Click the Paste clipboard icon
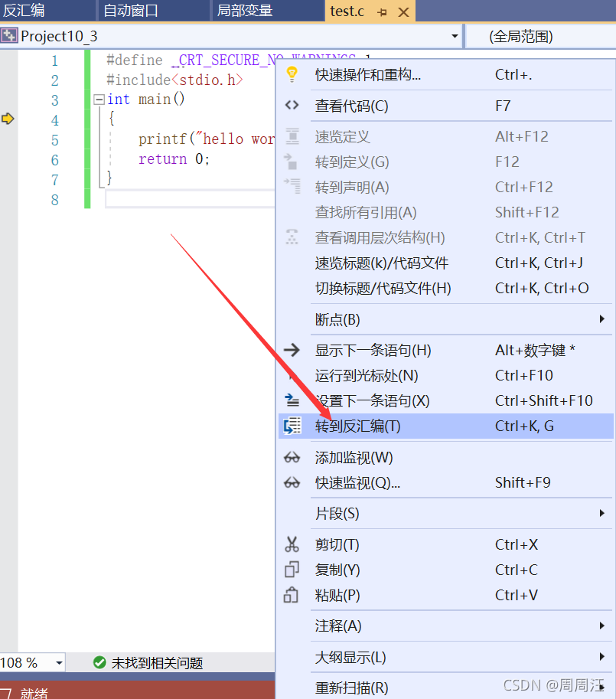Image resolution: width=616 pixels, height=699 pixels. [x=291, y=595]
